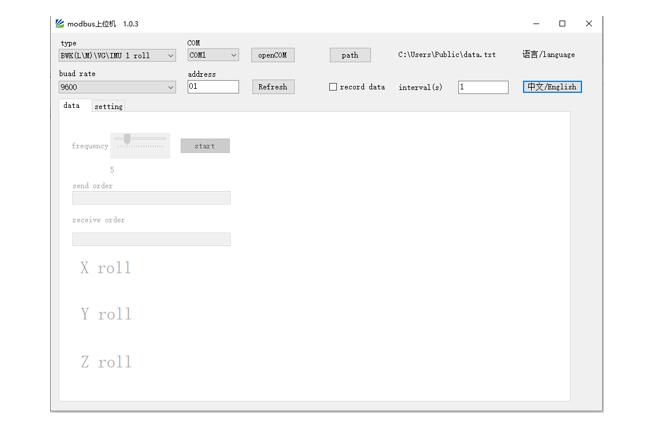The height and width of the screenshot is (434, 647).
Task: Open the baud rate dropdown
Action: coord(117,87)
